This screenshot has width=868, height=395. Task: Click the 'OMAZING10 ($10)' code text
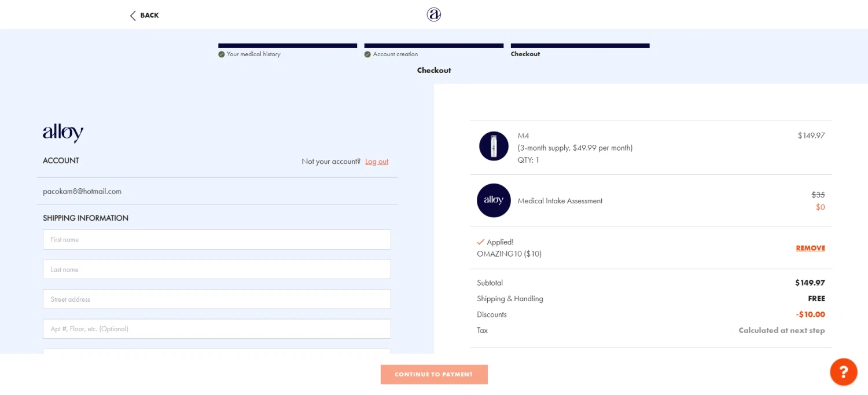509,254
